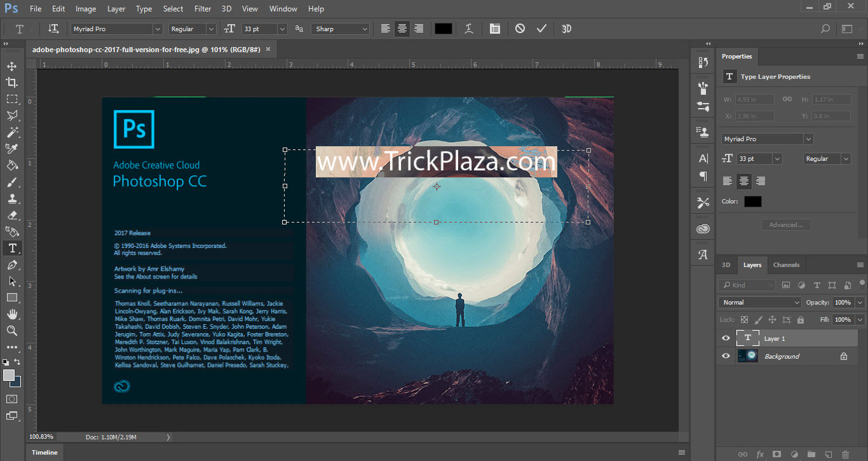Viewport: 868px width, 461px height.
Task: Open the Select menu
Action: tap(173, 9)
